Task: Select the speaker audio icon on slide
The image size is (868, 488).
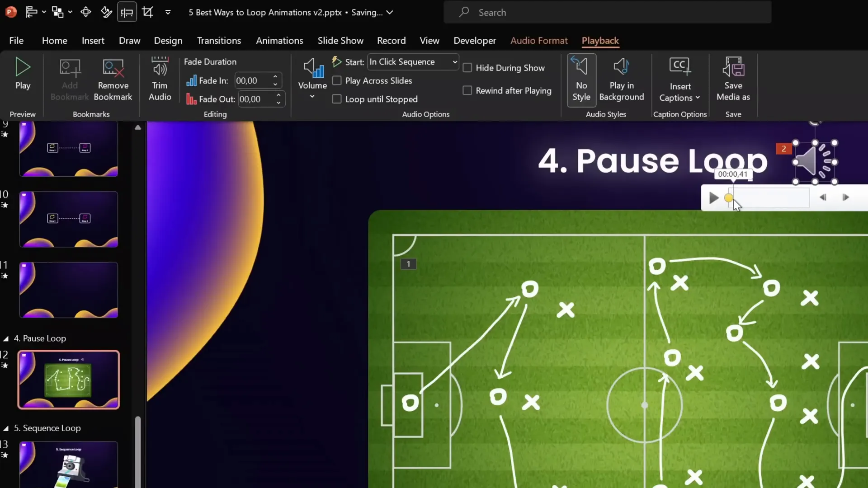Action: (815, 162)
